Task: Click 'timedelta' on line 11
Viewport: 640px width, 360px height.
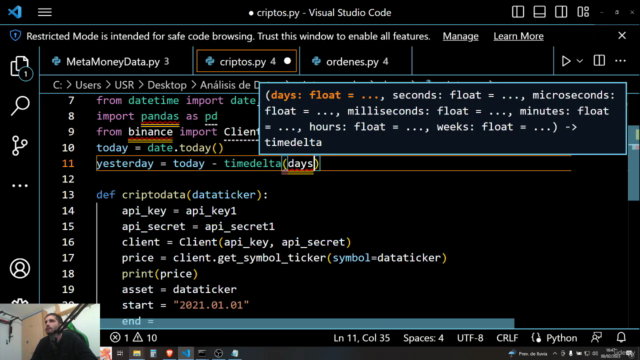Action: (x=252, y=164)
